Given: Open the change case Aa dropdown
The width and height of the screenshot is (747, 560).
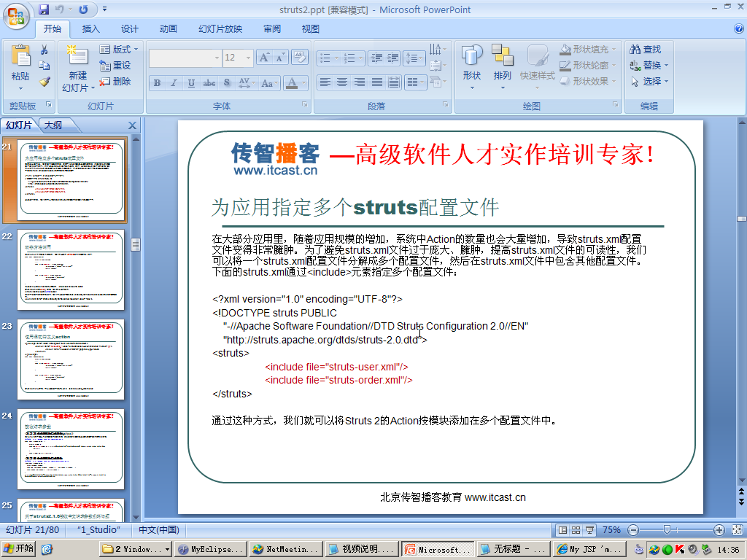Looking at the screenshot, I should (269, 83).
